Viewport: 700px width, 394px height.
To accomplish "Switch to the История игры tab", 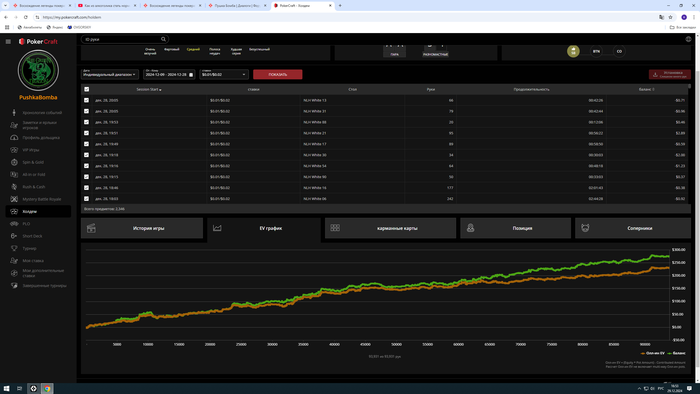I will click(x=142, y=228).
